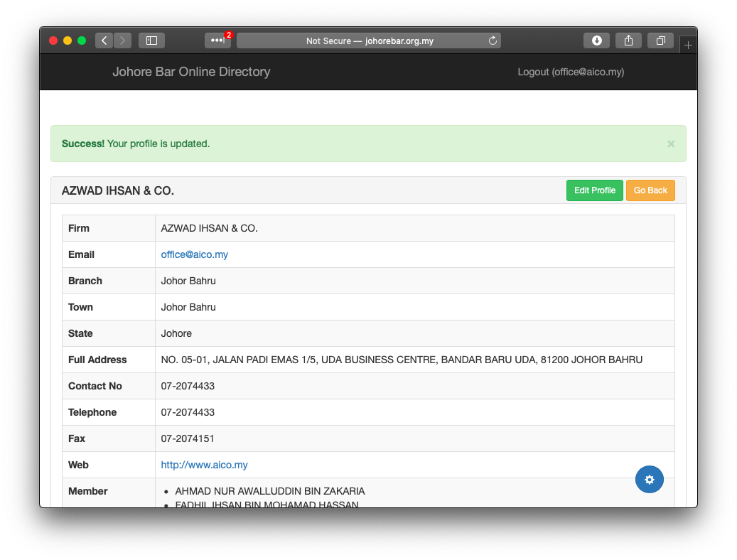Click Logout (office@aico.my) in navbar
Image resolution: width=737 pixels, height=560 pixels.
tap(570, 72)
